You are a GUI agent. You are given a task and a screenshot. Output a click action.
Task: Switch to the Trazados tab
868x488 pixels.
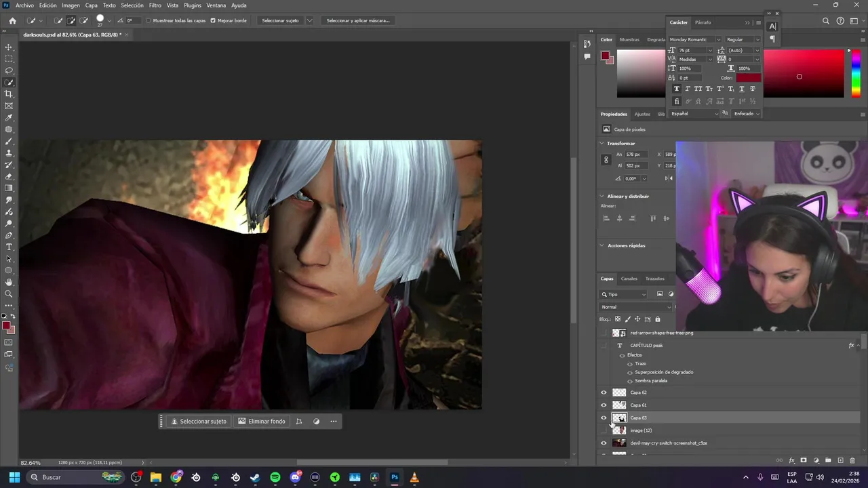(655, 279)
